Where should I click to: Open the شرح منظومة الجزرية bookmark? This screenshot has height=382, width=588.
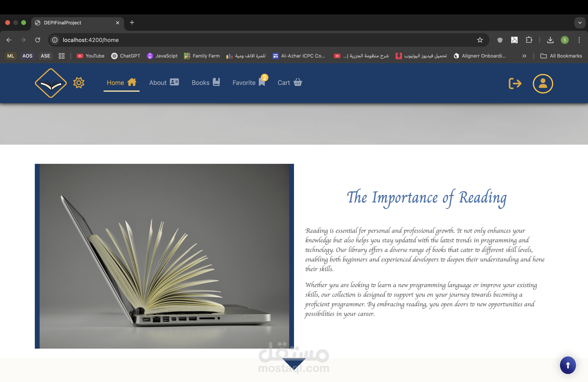[361, 56]
